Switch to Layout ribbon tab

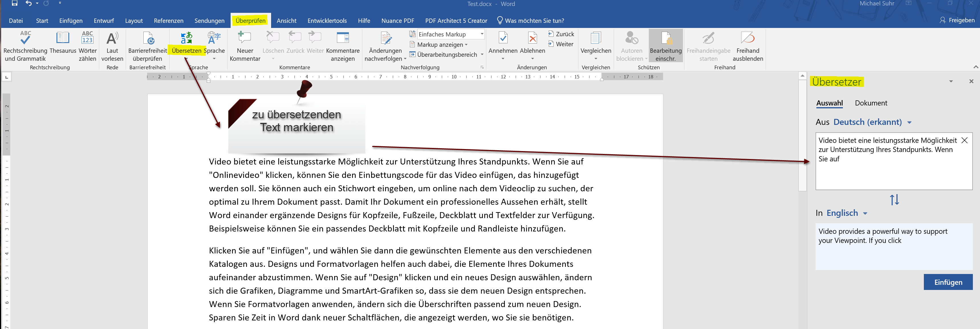134,21
